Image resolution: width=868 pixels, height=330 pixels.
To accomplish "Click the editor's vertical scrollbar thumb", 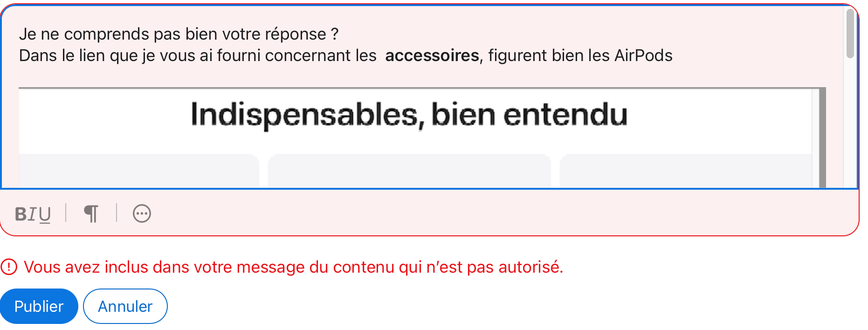I will pyautogui.click(x=850, y=34).
